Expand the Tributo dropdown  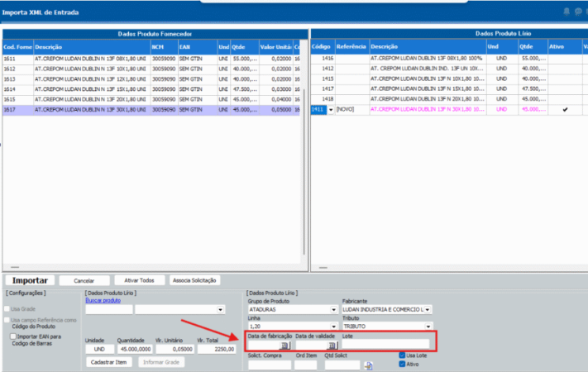point(428,327)
